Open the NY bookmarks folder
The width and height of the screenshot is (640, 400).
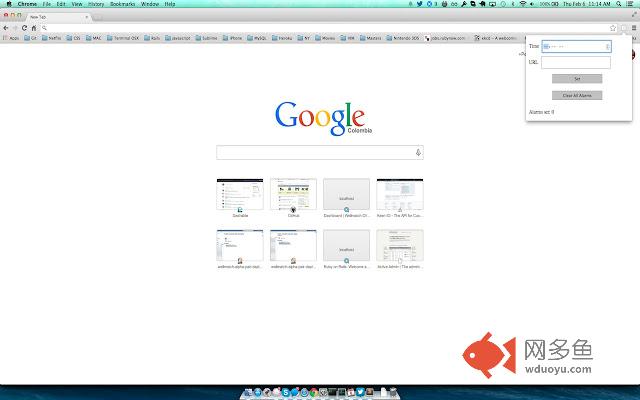[x=304, y=38]
